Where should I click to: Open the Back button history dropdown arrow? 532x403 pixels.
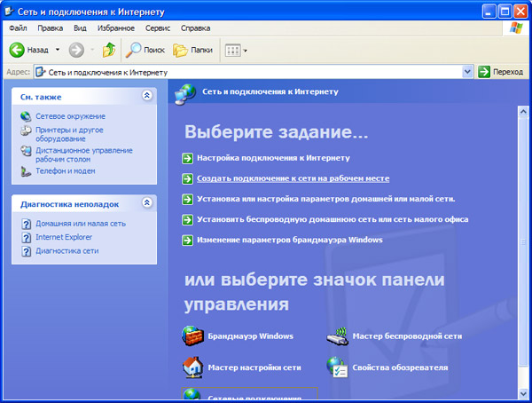pyautogui.click(x=58, y=50)
